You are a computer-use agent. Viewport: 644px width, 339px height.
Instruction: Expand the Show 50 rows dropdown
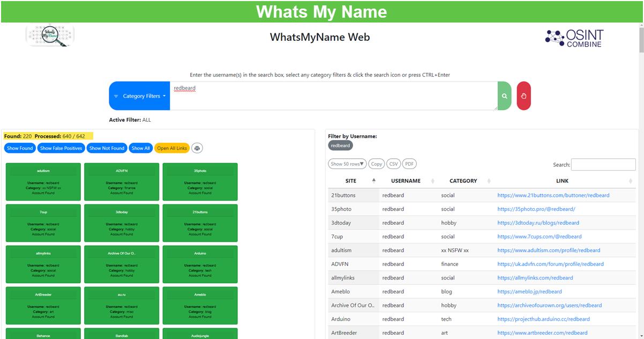click(347, 164)
